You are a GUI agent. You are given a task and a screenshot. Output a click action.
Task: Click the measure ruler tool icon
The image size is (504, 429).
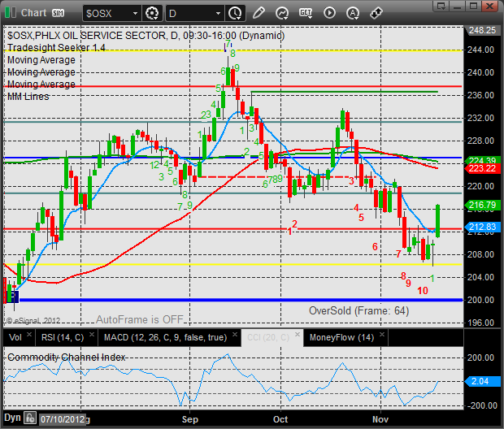[376, 12]
